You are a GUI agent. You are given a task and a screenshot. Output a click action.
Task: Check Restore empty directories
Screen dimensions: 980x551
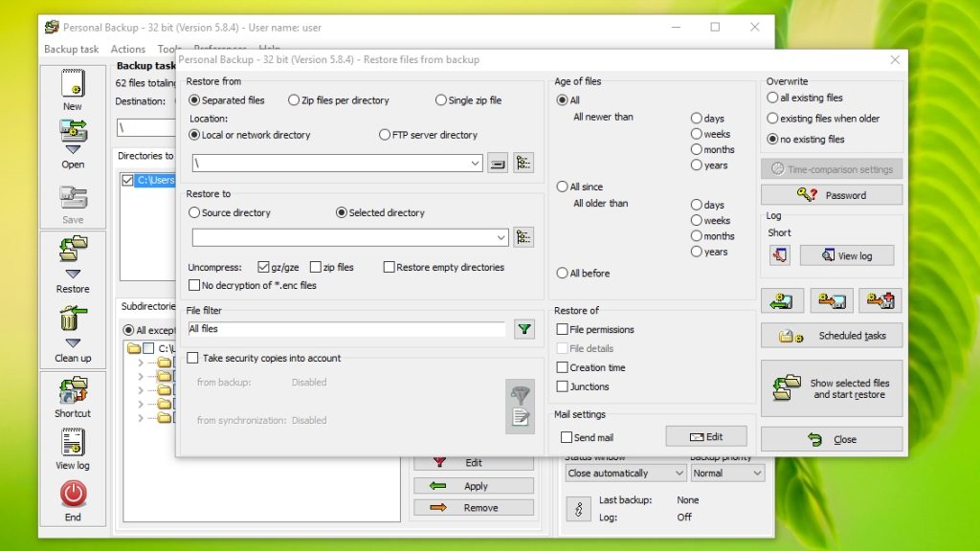click(388, 267)
